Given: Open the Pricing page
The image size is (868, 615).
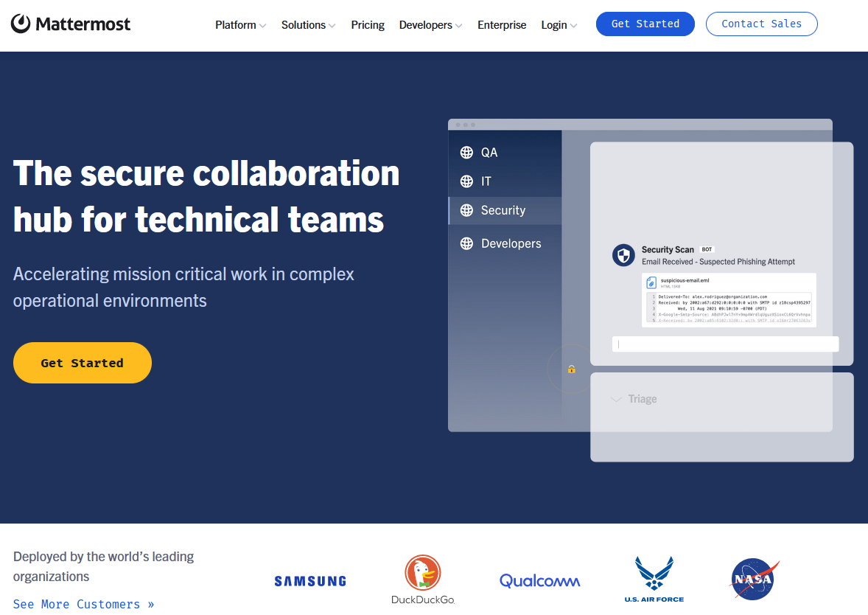Looking at the screenshot, I should tap(368, 25).
